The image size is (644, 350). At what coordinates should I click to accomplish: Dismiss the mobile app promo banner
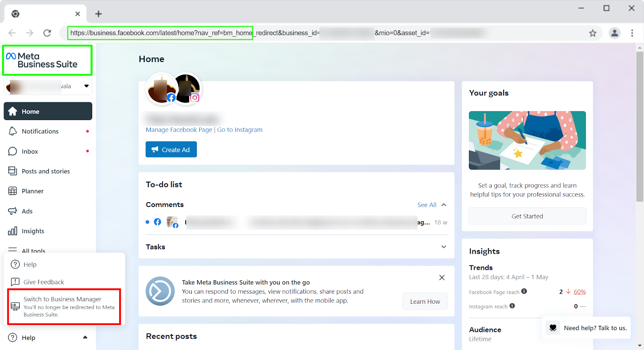point(442,278)
